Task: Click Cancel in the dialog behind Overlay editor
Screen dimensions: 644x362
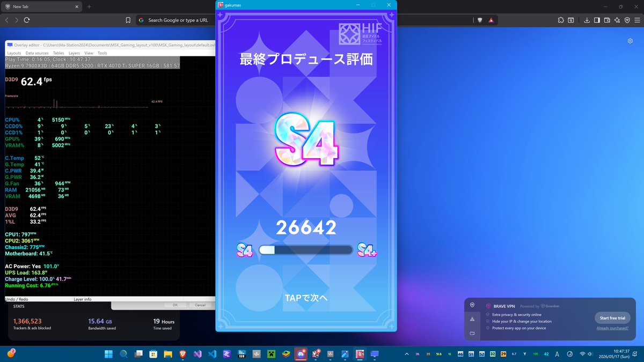Action: 200,305
